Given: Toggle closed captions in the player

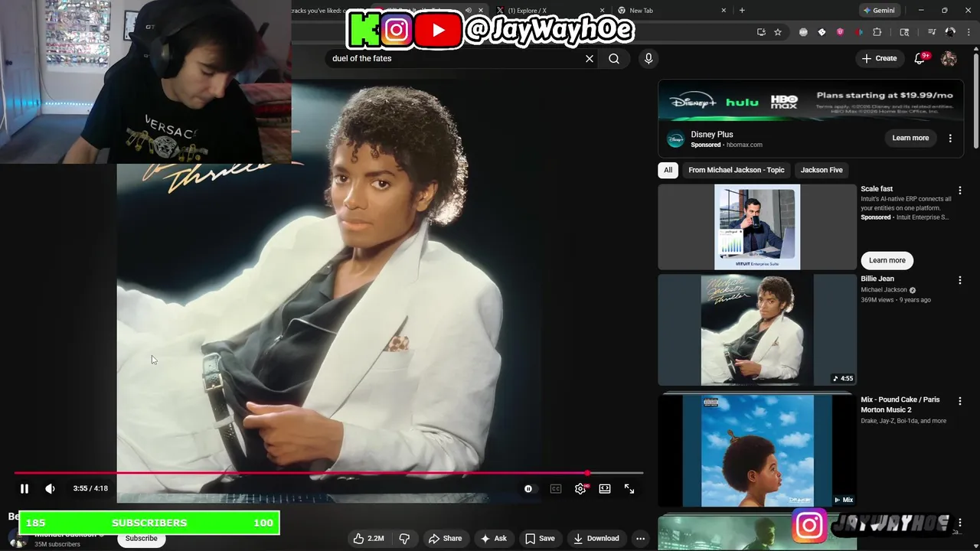Looking at the screenshot, I should point(556,488).
